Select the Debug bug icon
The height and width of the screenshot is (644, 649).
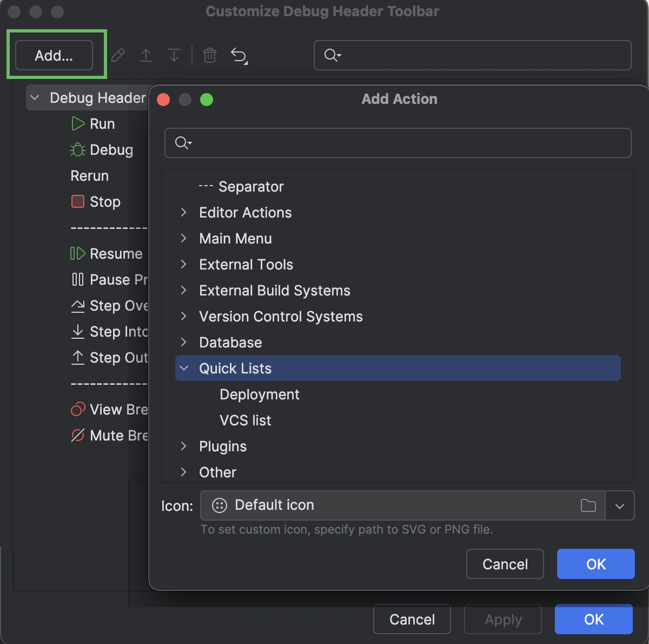(x=78, y=150)
